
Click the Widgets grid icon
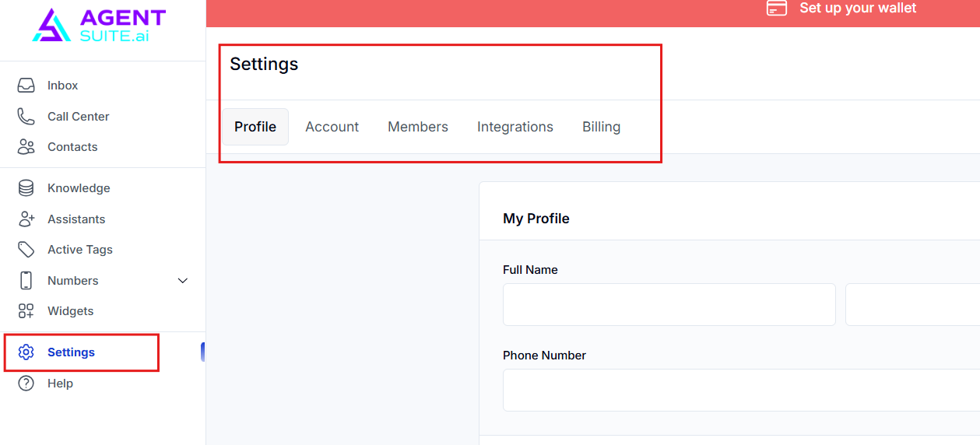[26, 311]
